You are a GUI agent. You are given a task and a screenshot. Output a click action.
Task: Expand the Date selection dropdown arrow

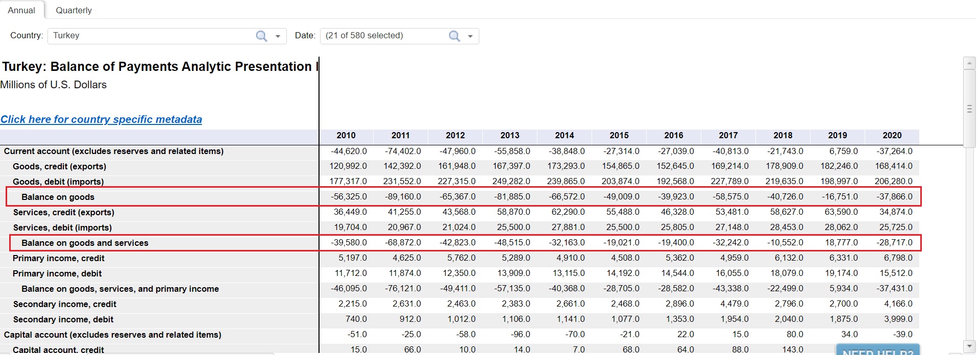(x=470, y=36)
